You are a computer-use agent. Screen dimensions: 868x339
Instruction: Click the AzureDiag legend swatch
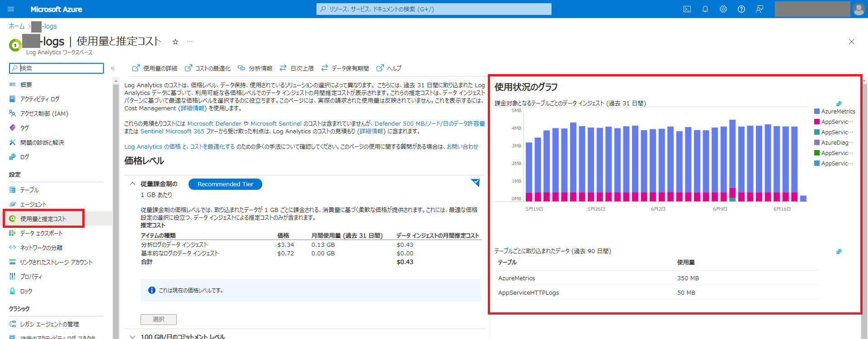point(817,142)
